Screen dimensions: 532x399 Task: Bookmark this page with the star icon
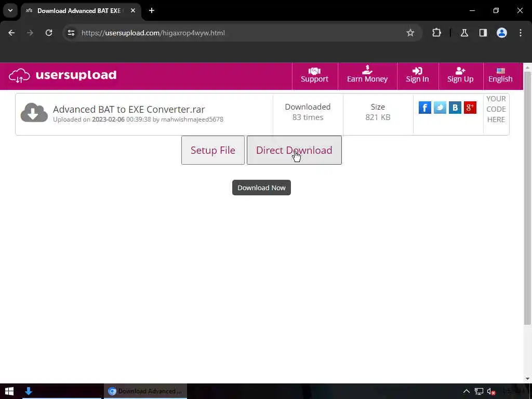[x=410, y=33]
